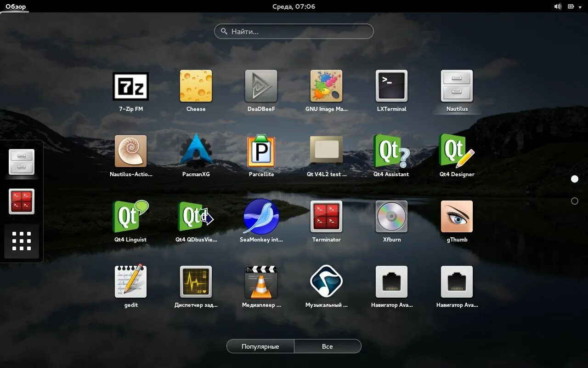Click the show applications grid button
This screenshot has height=368, width=588.
click(x=22, y=241)
